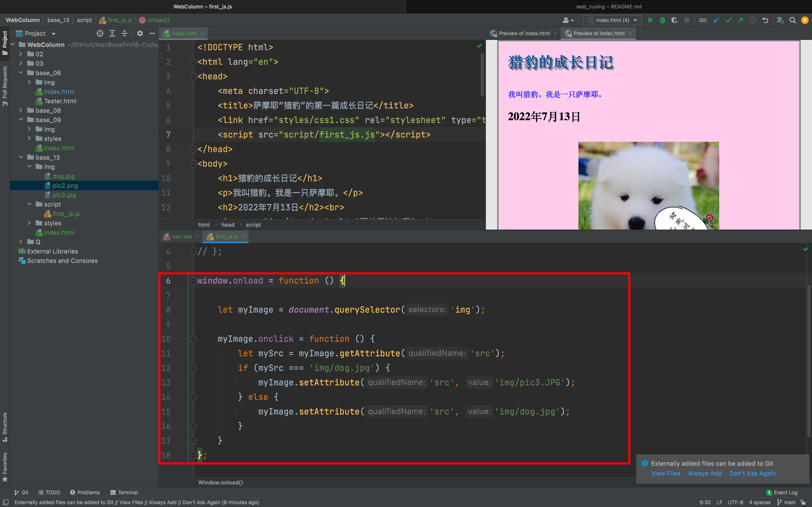Screen dimensions: 812x507
Task: Roll back changes with the undo arrow
Action: 765,20
